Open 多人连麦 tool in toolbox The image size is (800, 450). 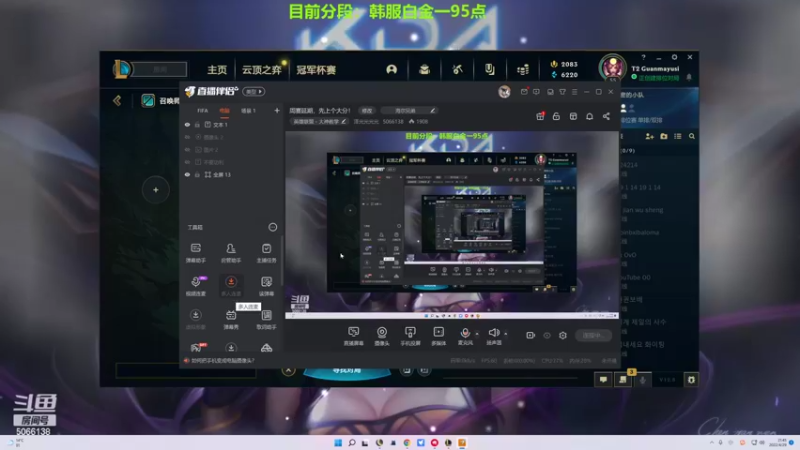tap(231, 286)
